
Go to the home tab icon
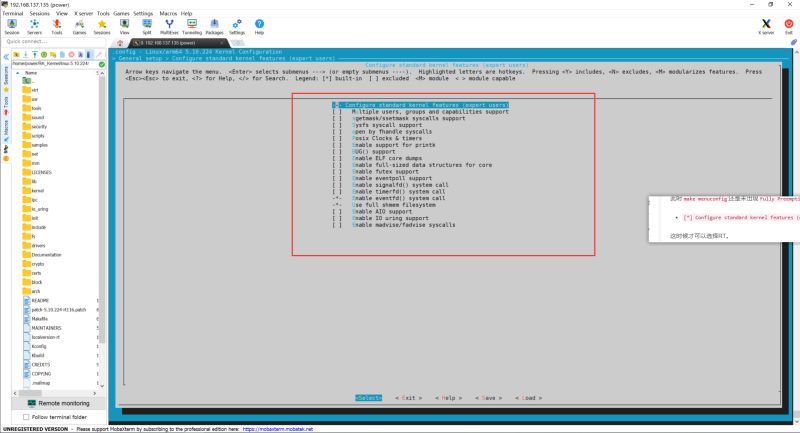(120, 43)
